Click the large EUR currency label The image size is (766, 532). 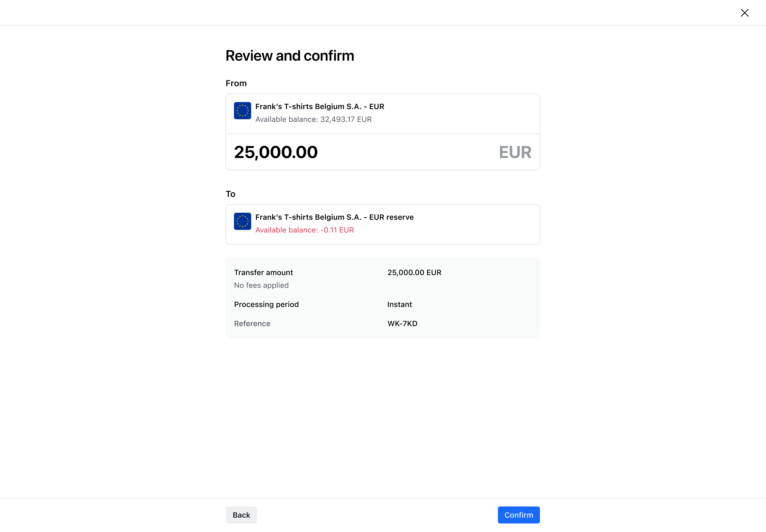515,152
